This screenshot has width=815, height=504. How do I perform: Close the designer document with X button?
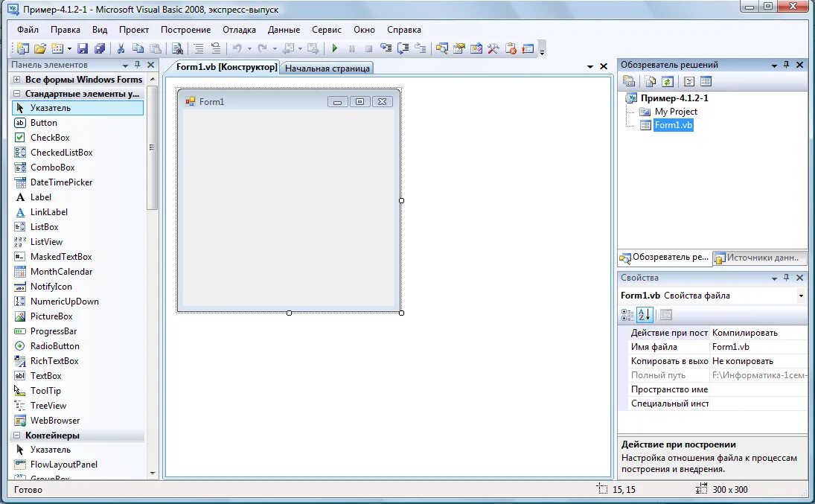coord(604,66)
